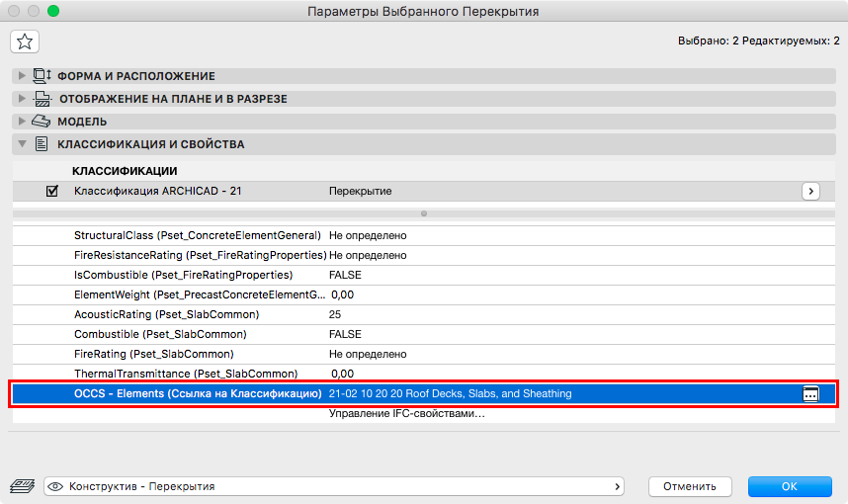Select the OCCS - Elements classification reference row
The image size is (848, 504).
coord(424,393)
